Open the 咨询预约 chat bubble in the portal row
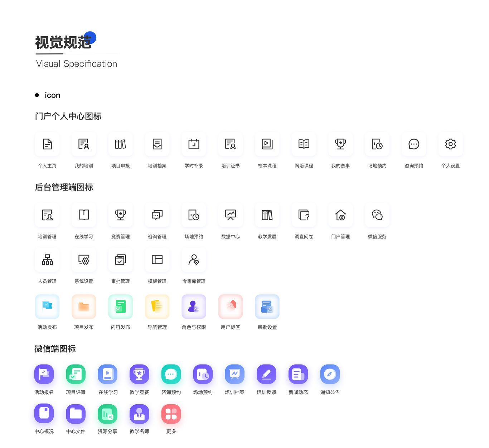The width and height of the screenshot is (489, 448). pyautogui.click(x=414, y=144)
